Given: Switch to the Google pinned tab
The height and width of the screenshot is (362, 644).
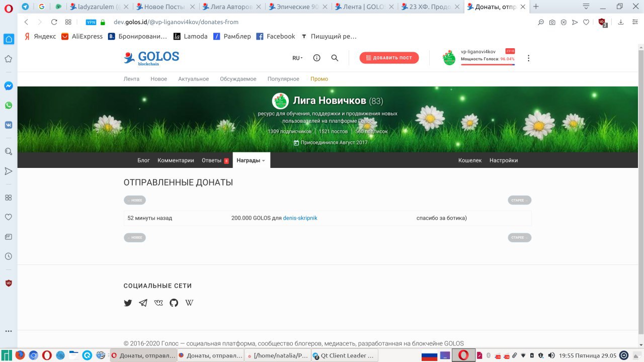Looking at the screenshot, I should click(x=41, y=7).
